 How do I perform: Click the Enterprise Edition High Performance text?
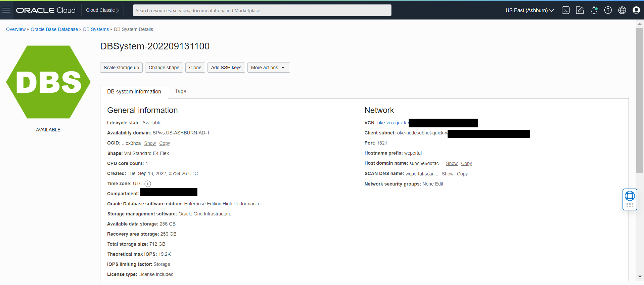(x=222, y=204)
